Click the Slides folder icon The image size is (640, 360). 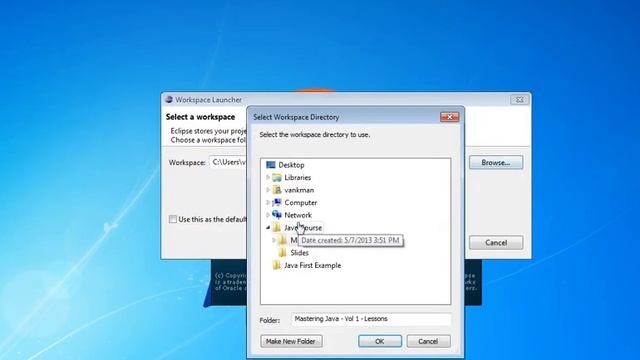coord(282,253)
